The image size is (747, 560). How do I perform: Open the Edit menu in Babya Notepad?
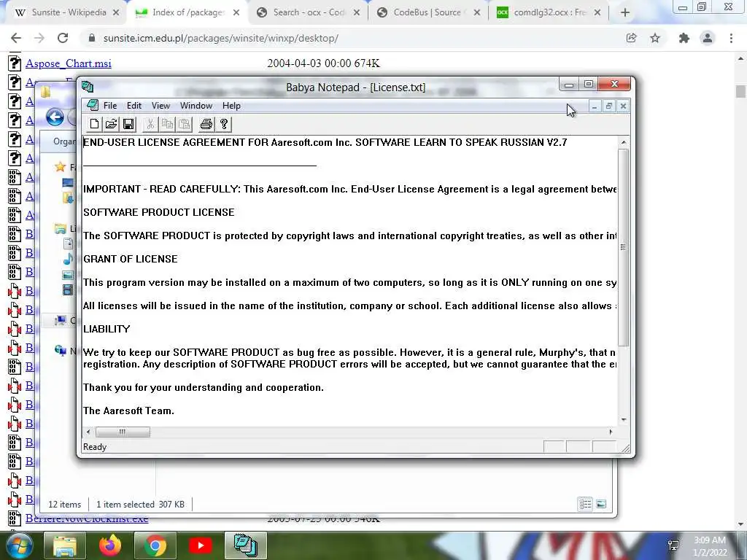pyautogui.click(x=134, y=106)
